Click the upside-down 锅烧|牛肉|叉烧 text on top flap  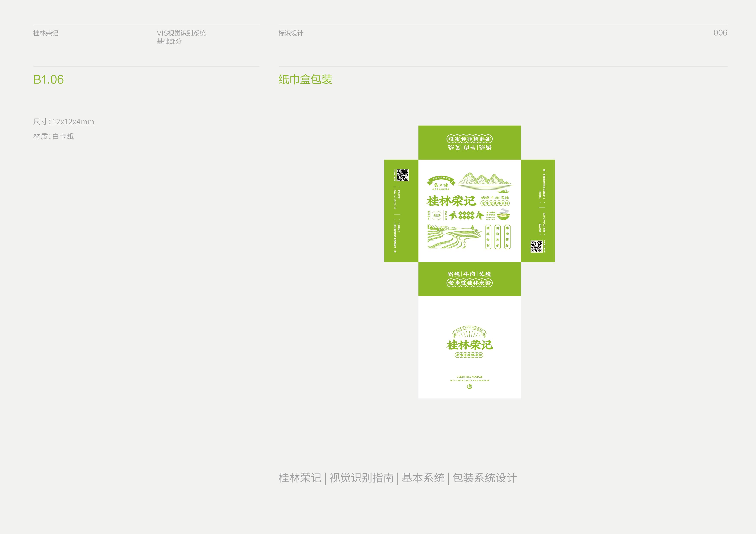tap(470, 147)
